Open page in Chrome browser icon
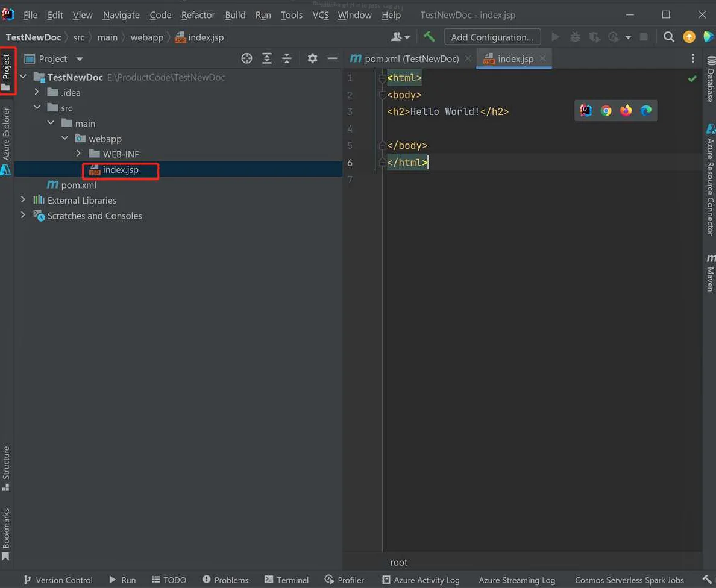716x588 pixels. 606,110
